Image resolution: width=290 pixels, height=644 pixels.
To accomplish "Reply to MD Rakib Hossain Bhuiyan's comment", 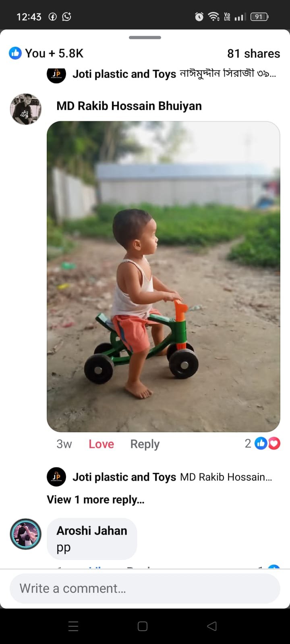I will pyautogui.click(x=145, y=444).
